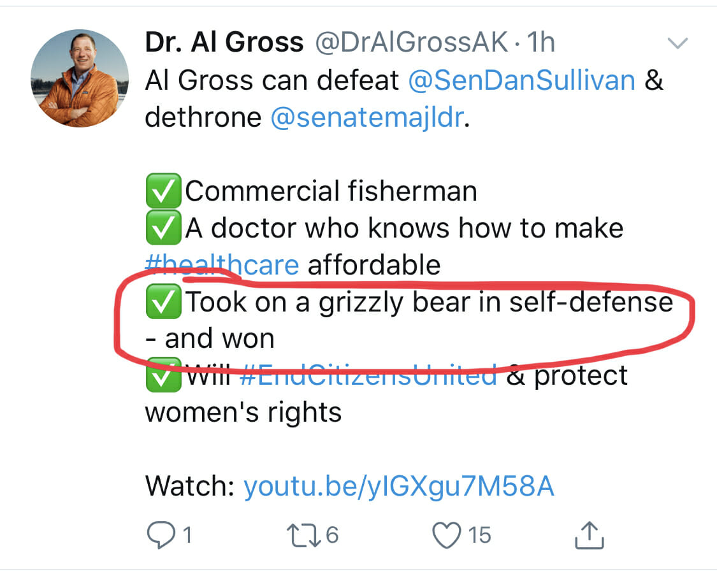The height and width of the screenshot is (588, 717).
Task: Click the green checkmark beside 'Took on a grizzly bear'
Action: (x=164, y=302)
